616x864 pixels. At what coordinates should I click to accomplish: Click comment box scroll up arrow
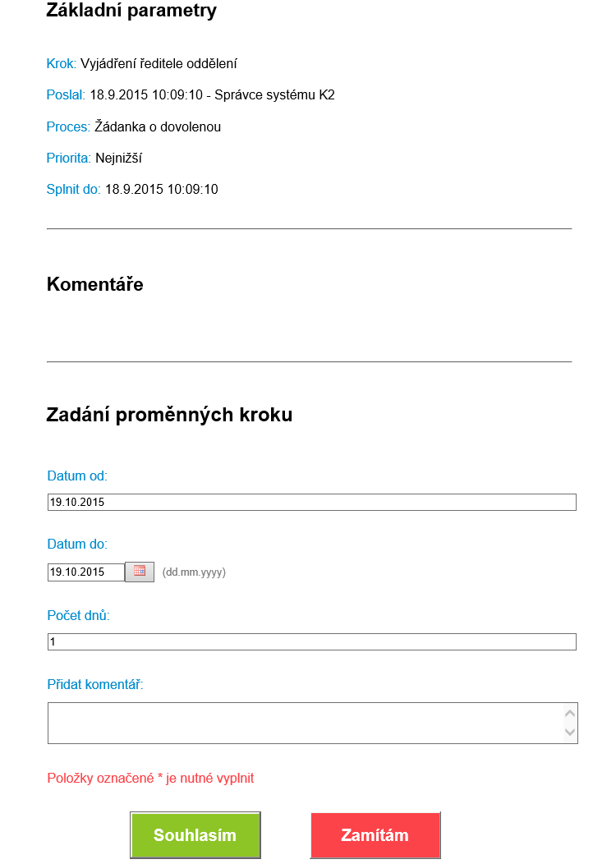(571, 714)
